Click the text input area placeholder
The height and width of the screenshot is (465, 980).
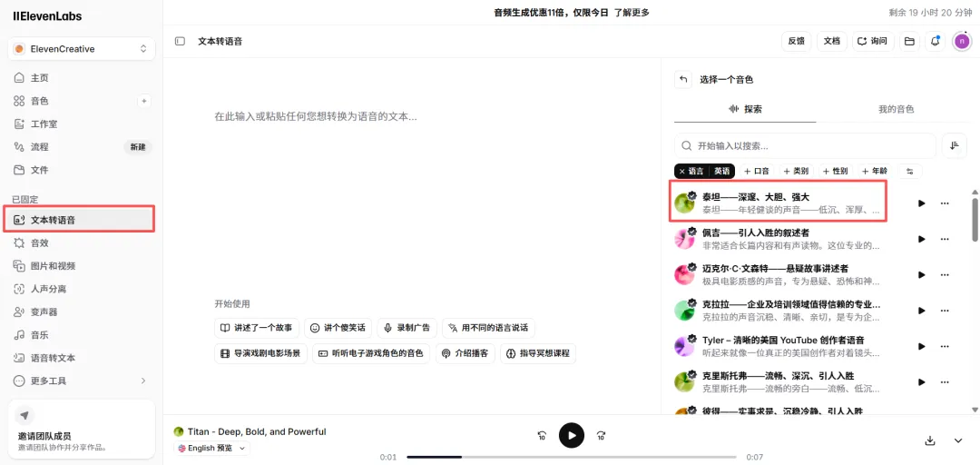[x=316, y=116]
